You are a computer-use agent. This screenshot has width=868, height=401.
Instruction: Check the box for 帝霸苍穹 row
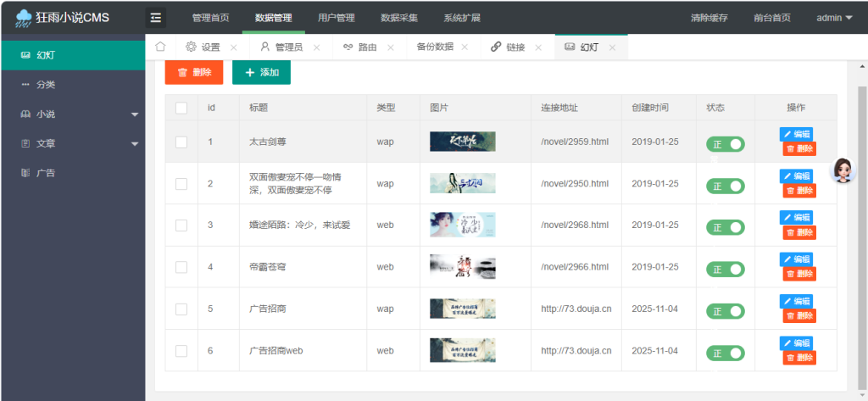click(181, 267)
